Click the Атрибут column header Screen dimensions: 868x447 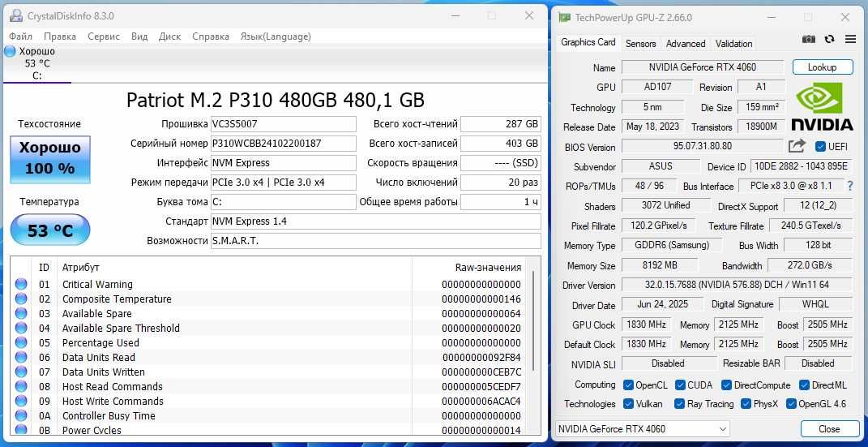[80, 268]
